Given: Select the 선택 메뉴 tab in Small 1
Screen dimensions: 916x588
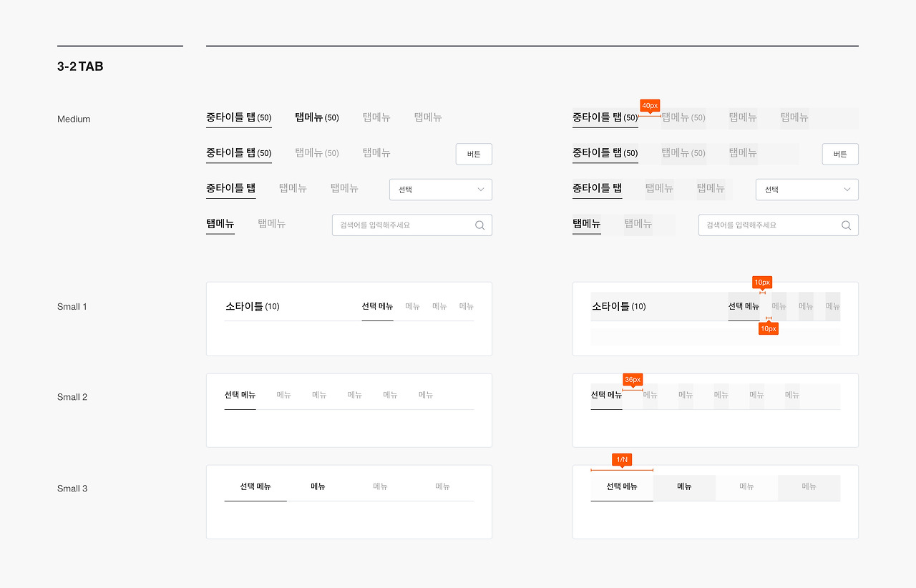Looking at the screenshot, I should (377, 306).
